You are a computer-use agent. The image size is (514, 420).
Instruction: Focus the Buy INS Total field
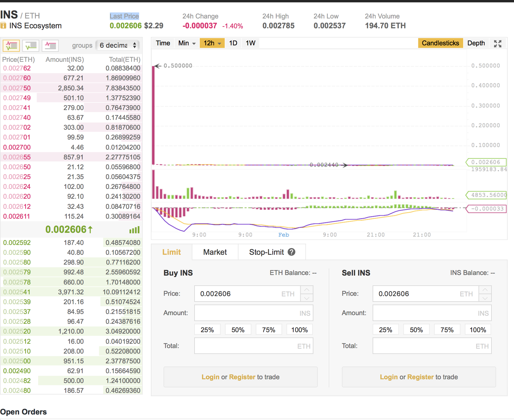[x=254, y=346]
